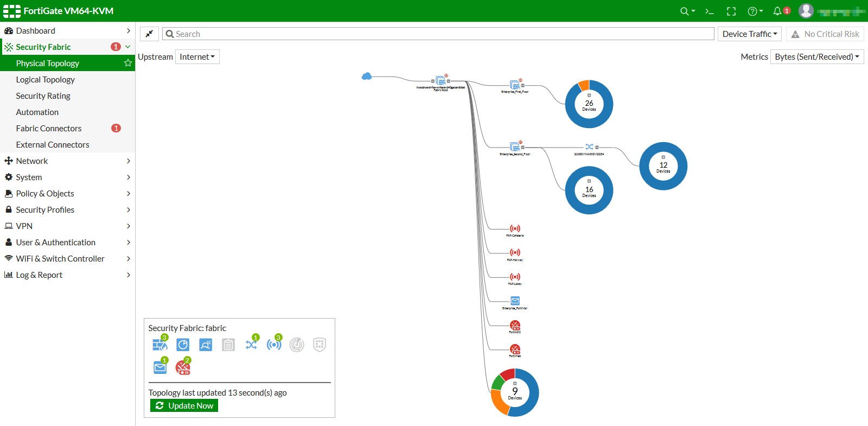Collapse the Enterprise_Second_Floor branch
This screenshot has width=868, height=426.
click(x=522, y=147)
